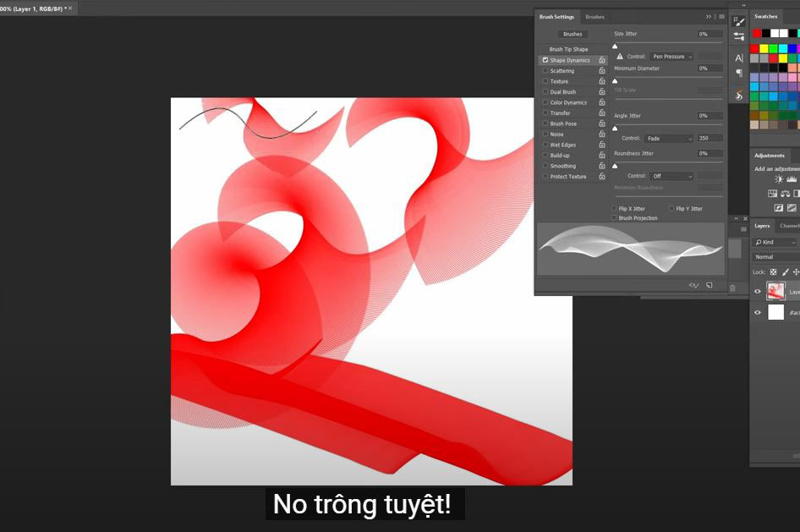This screenshot has width=800, height=532.
Task: Hide the Background layer eye icon
Action: pyautogui.click(x=757, y=313)
